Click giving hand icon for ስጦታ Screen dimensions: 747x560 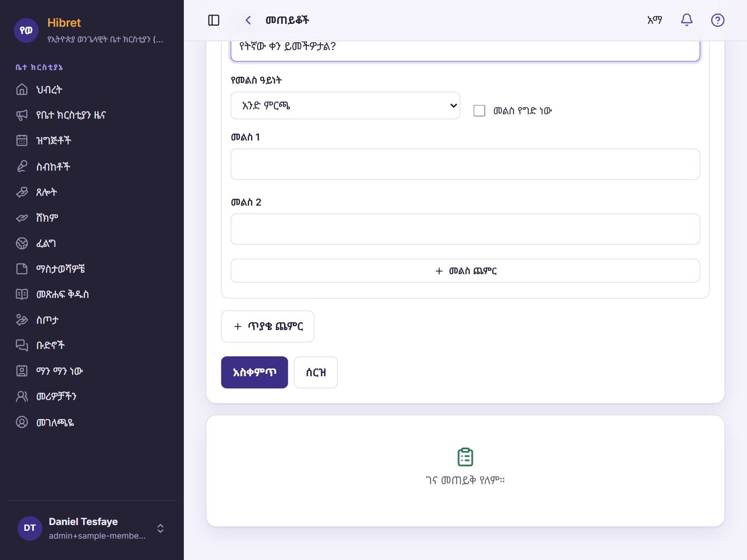[x=22, y=320]
